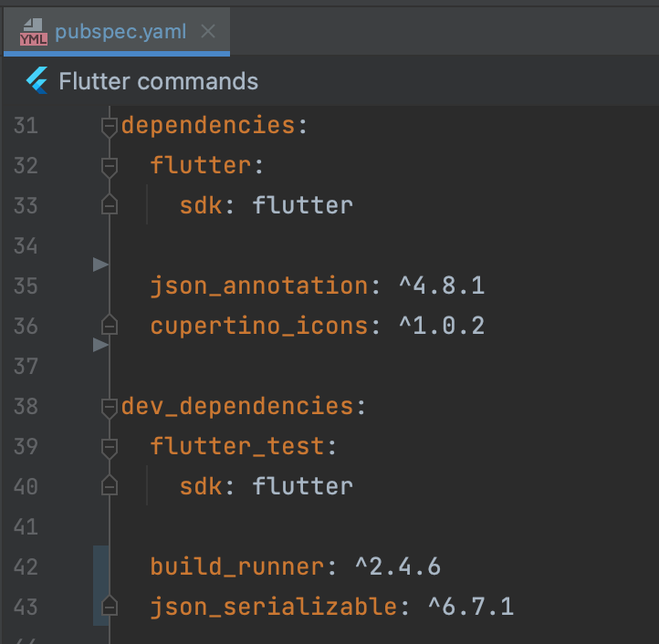Click the fold end marker on line 43
This screenshot has height=644, width=659.
(x=110, y=607)
